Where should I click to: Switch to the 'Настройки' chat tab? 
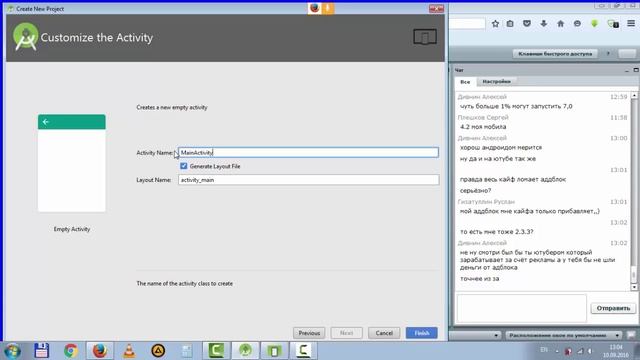pyautogui.click(x=496, y=82)
